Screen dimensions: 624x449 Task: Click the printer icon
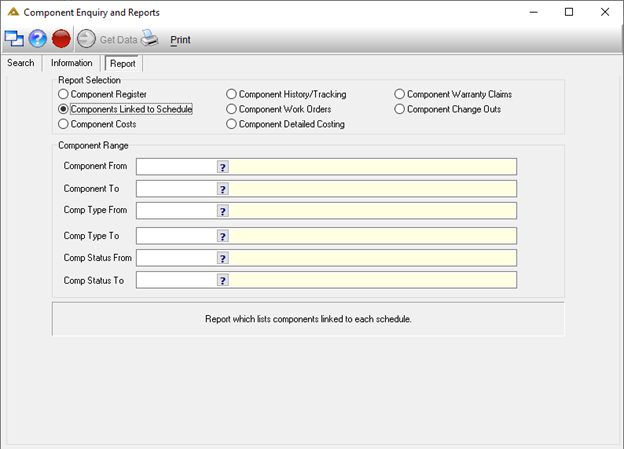150,38
